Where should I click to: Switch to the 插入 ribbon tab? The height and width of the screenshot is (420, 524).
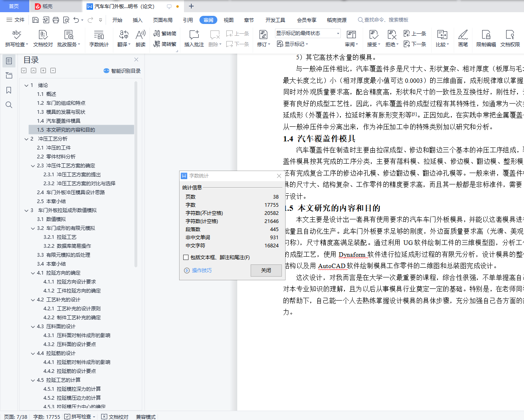click(138, 20)
